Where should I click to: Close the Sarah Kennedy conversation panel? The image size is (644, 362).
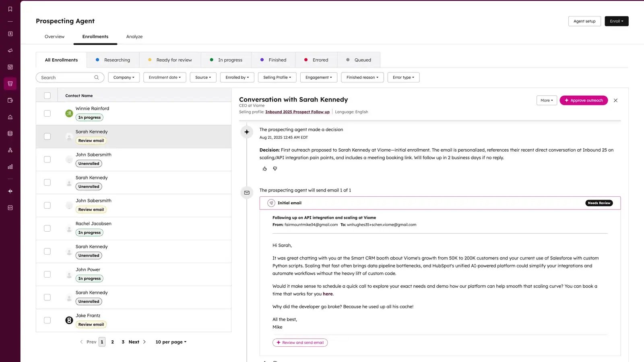[615, 101]
